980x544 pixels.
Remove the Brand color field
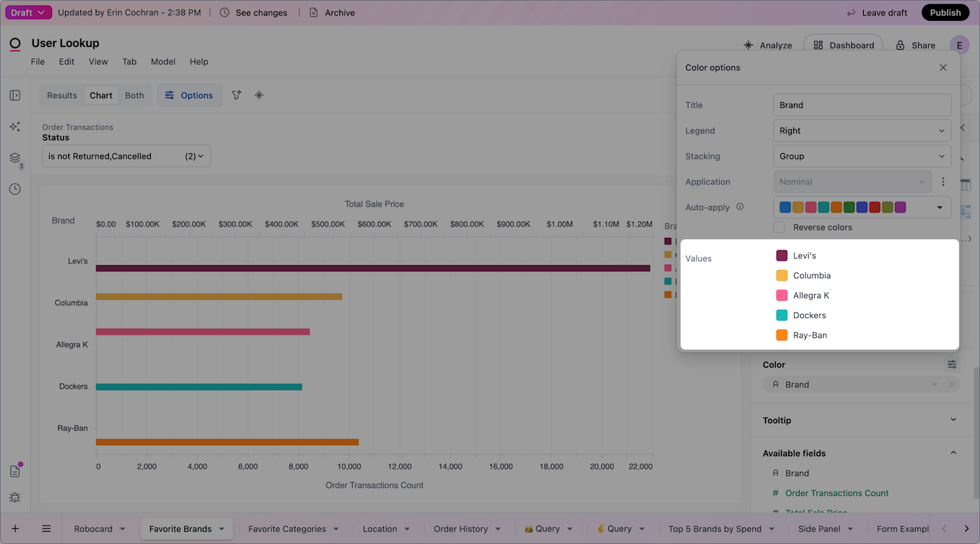point(952,385)
